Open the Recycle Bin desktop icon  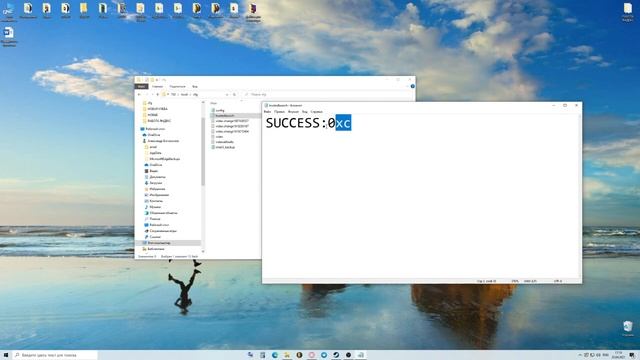click(628, 328)
